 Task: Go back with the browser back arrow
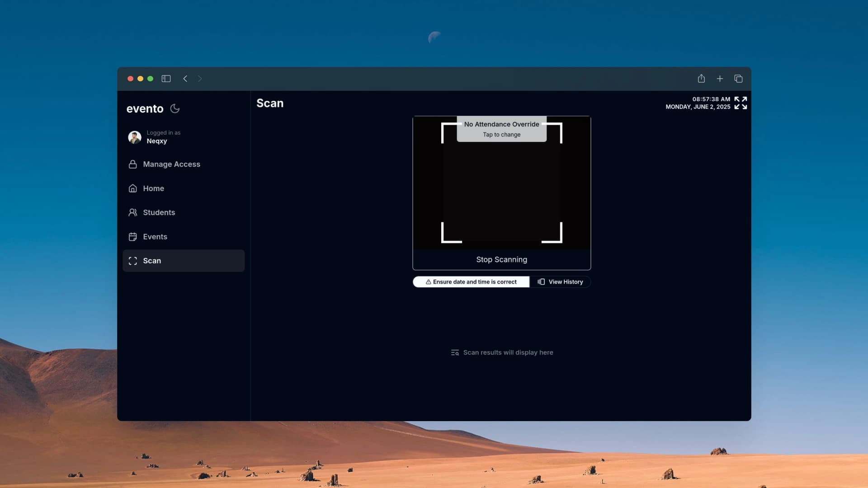(x=185, y=79)
